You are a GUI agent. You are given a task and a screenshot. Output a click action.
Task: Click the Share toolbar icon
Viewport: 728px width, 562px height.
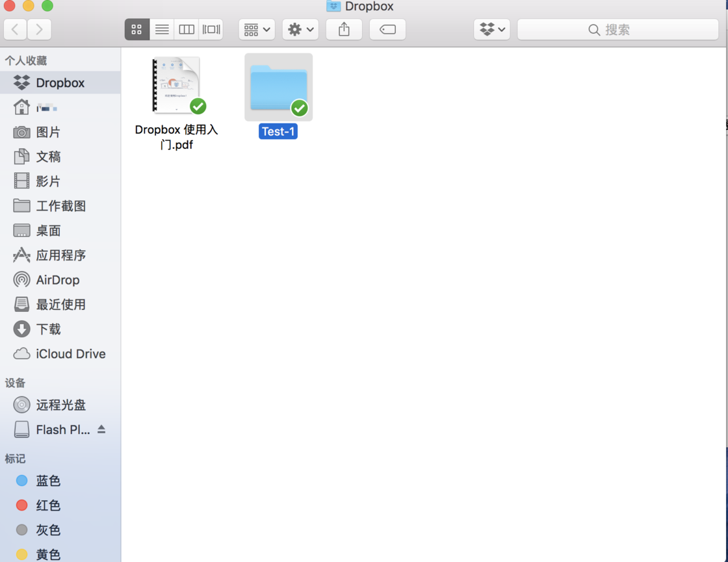click(x=344, y=30)
